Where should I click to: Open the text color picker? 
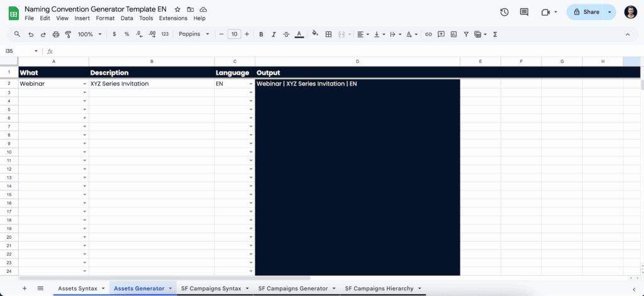click(x=299, y=35)
